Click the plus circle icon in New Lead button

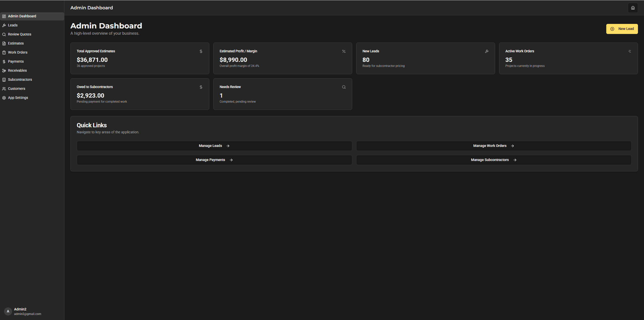pyautogui.click(x=612, y=29)
